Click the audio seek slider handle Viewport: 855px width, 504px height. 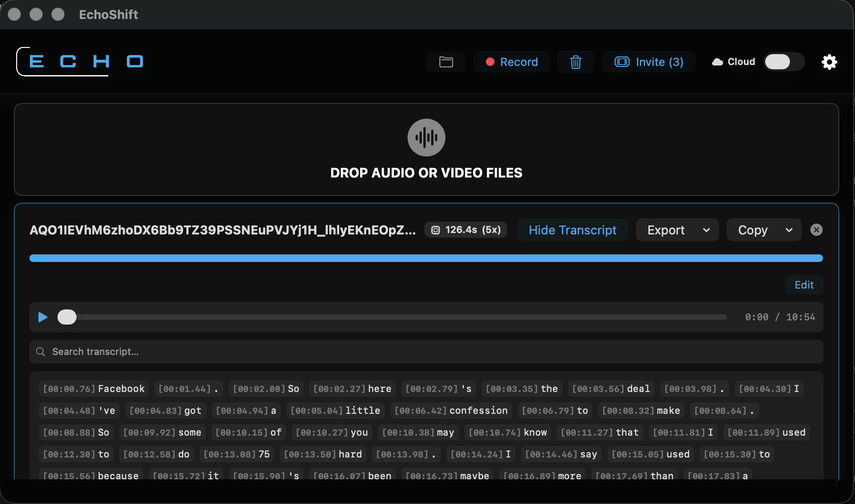tap(67, 317)
